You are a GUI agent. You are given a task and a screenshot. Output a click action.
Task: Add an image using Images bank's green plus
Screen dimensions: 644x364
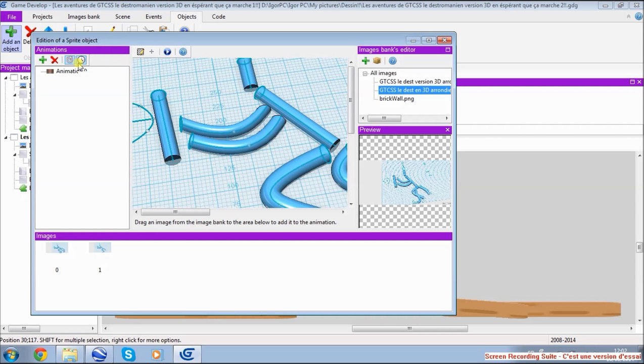[x=365, y=61]
